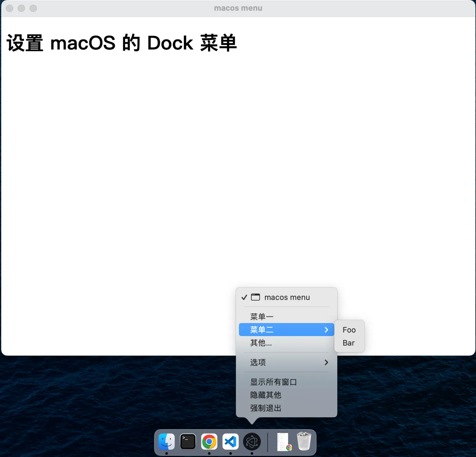Open the Trash in the Dock
476x457 pixels.
304,441
